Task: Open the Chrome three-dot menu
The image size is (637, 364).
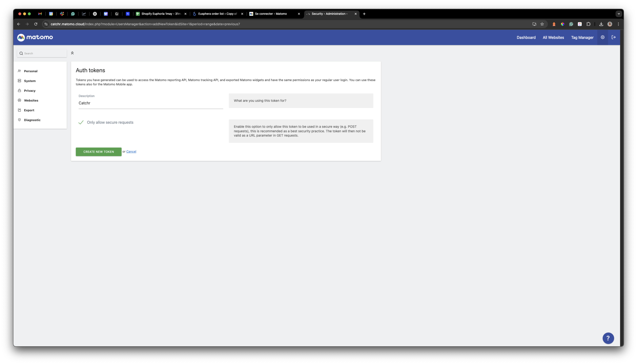Action: pos(618,24)
